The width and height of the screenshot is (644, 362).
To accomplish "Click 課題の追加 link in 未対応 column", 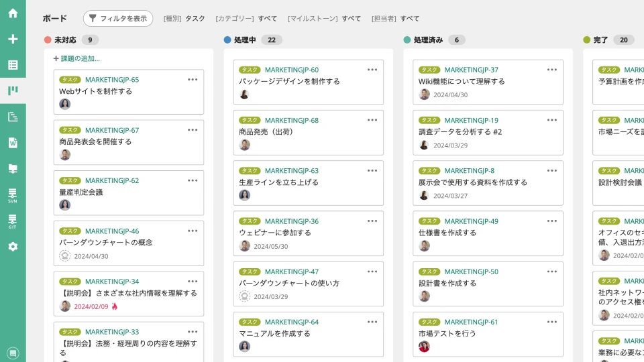I will pyautogui.click(x=76, y=58).
